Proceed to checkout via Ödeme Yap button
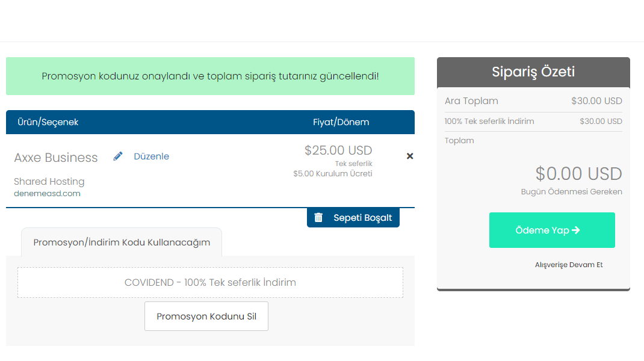644x361 pixels. (552, 230)
